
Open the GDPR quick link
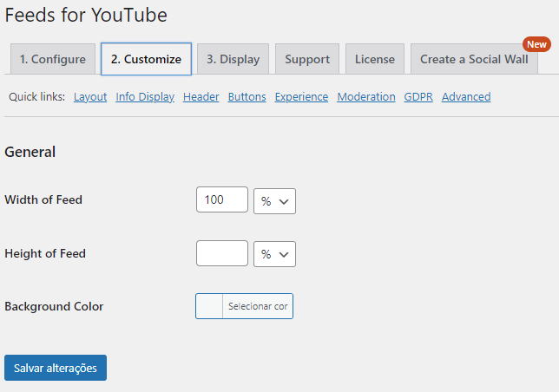pos(418,97)
